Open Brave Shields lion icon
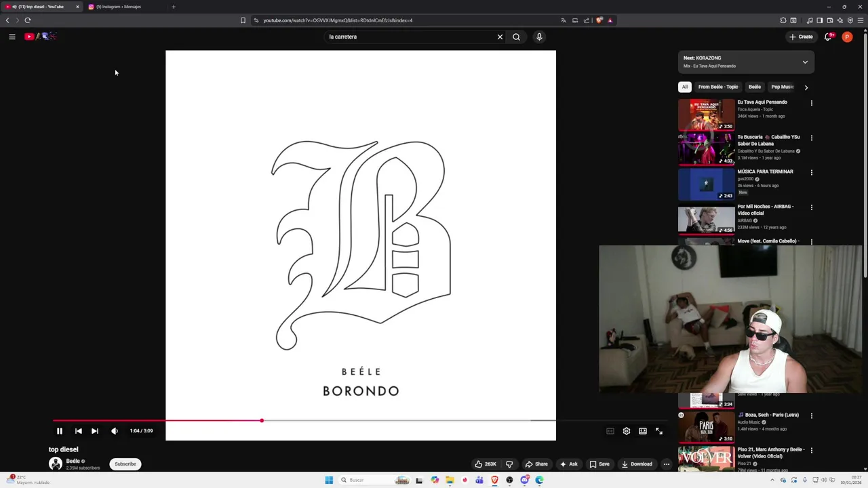Viewport: 868px width, 488px height. [x=599, y=20]
